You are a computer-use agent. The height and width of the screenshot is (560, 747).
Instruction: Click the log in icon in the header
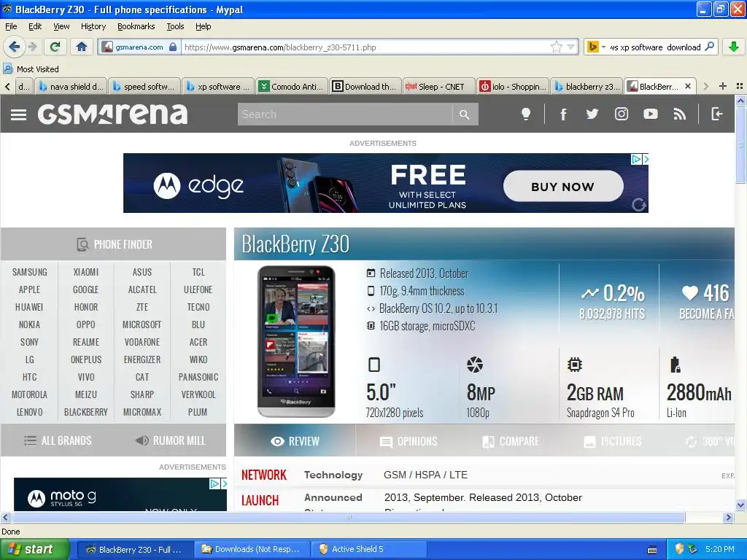[x=717, y=114]
